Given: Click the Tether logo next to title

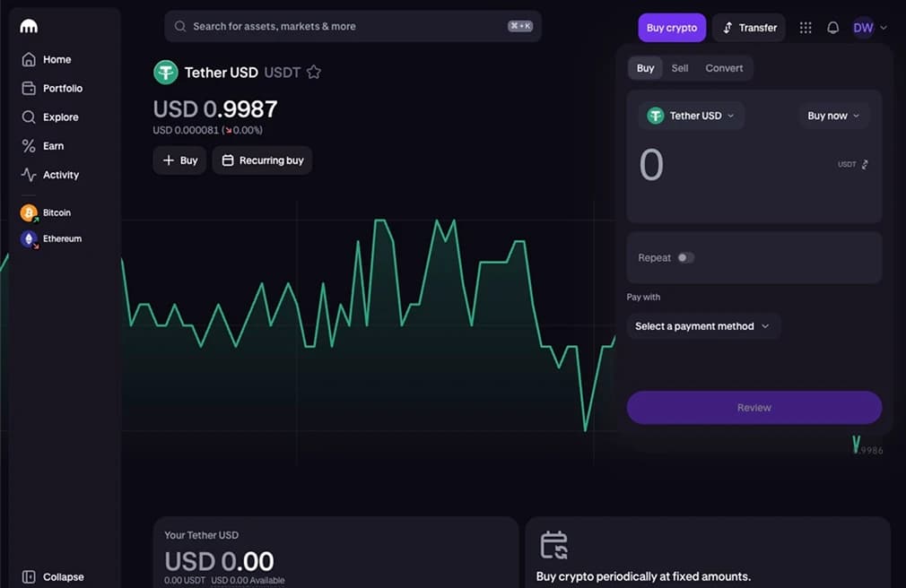Looking at the screenshot, I should point(166,73).
